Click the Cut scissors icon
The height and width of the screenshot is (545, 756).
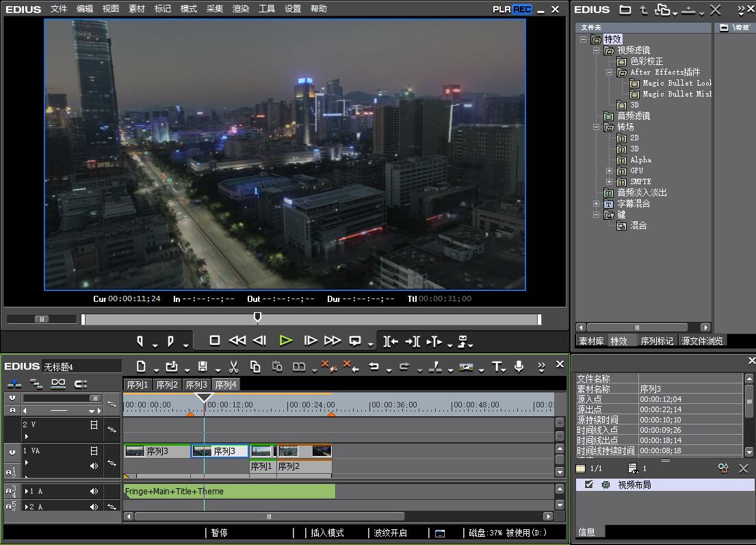tap(234, 367)
